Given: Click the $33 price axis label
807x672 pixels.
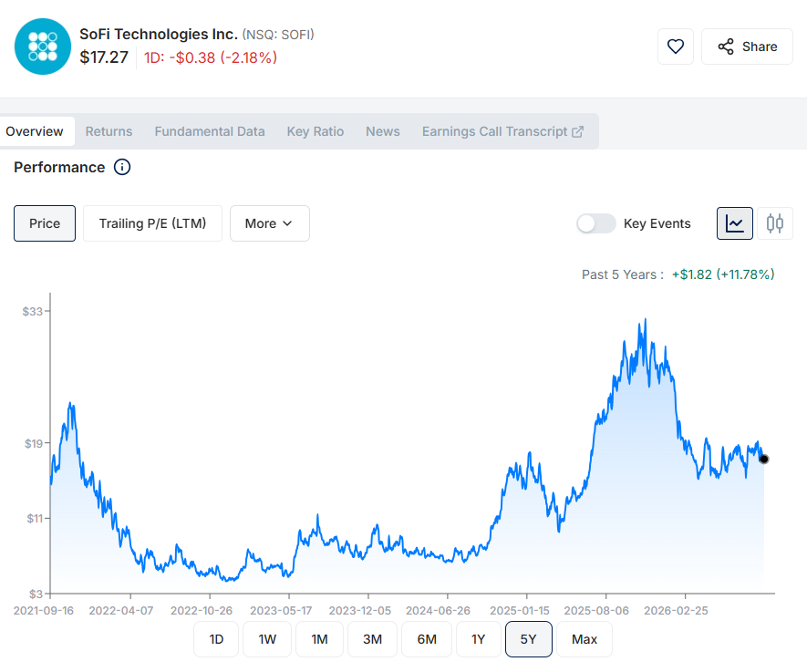Looking at the screenshot, I should [x=33, y=311].
